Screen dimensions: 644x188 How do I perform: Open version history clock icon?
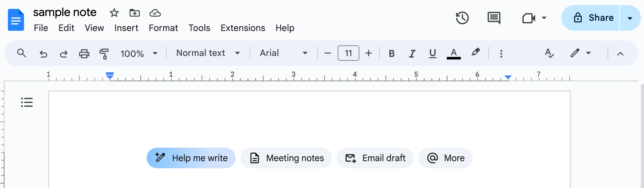click(x=462, y=18)
